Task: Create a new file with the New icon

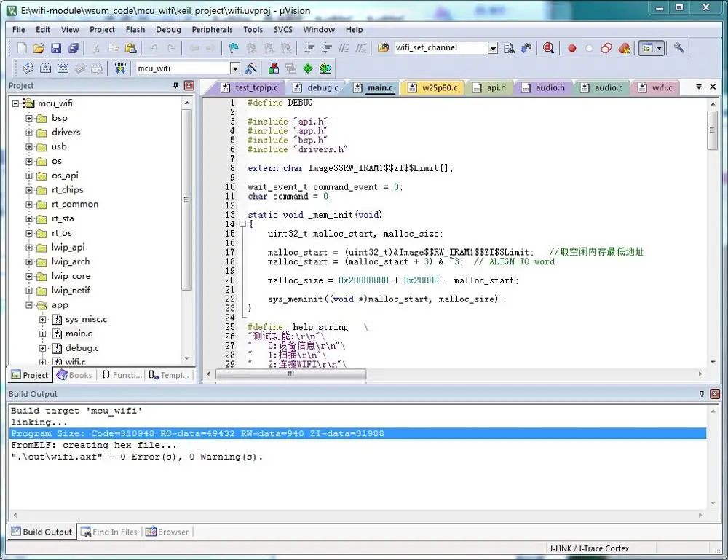Action: click(x=22, y=48)
